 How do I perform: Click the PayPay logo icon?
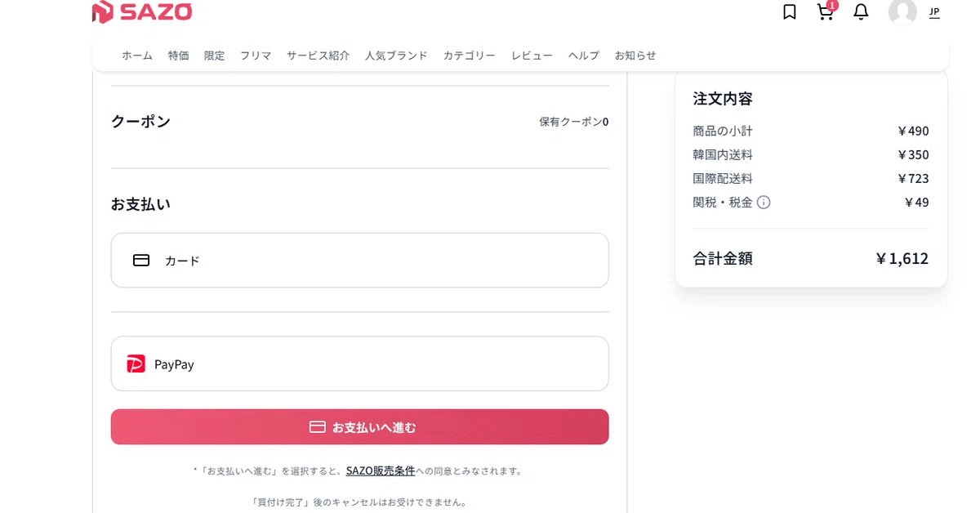click(x=137, y=364)
